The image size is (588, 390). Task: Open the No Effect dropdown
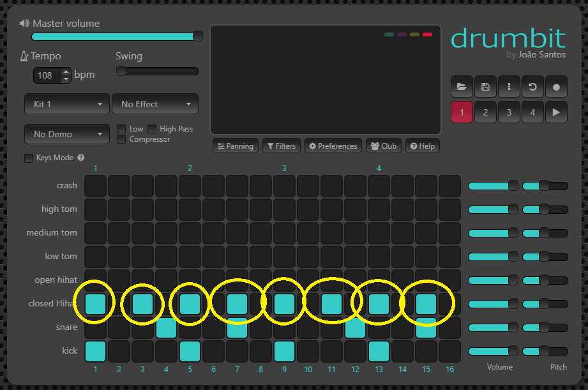coord(155,104)
